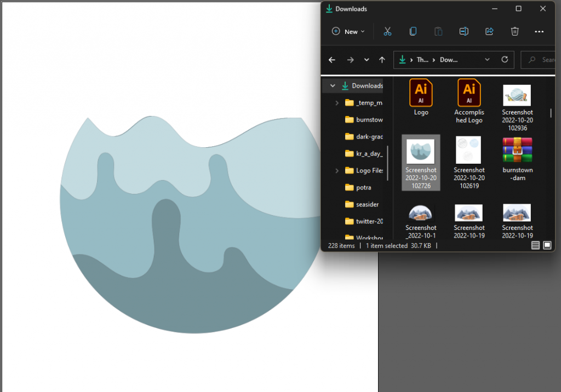This screenshot has height=392, width=561.
Task: Select the dark-grad folder in sidebar
Action: point(364,137)
